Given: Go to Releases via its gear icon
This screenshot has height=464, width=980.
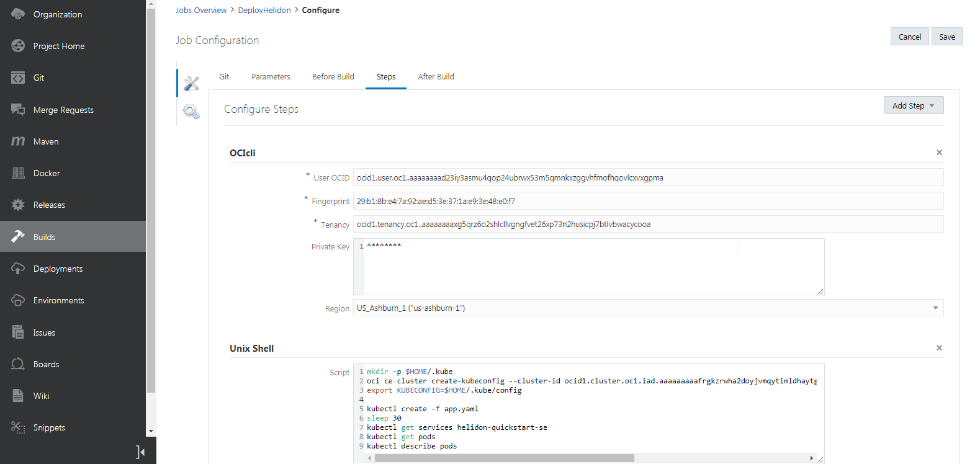Looking at the screenshot, I should pos(18,205).
